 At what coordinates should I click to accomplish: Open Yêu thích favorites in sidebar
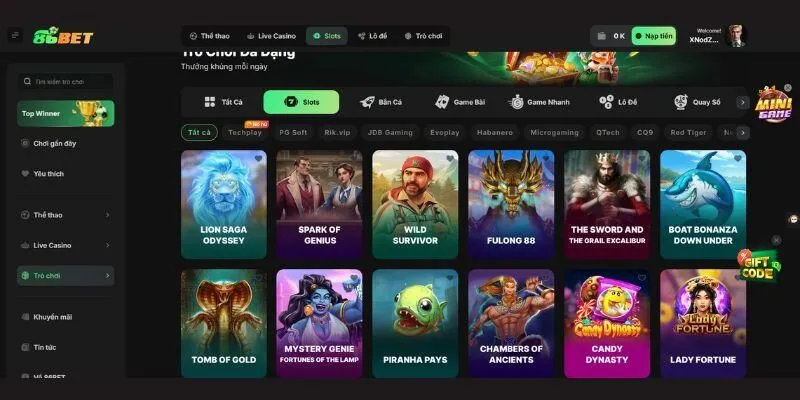point(66,173)
